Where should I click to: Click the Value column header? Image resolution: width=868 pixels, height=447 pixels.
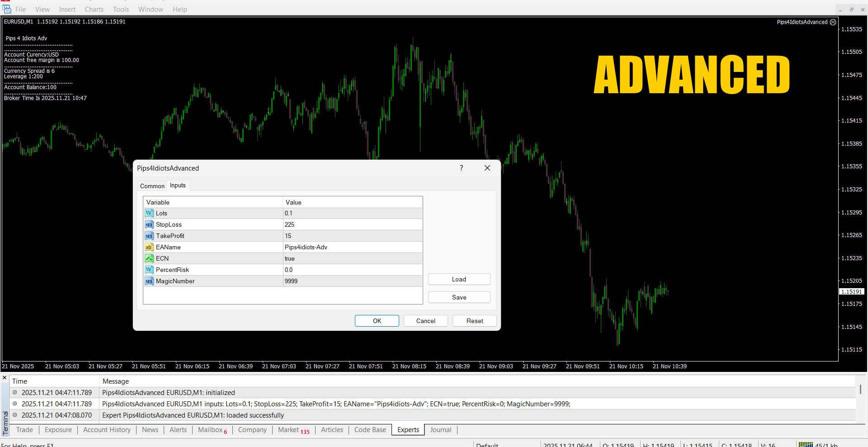tap(353, 202)
